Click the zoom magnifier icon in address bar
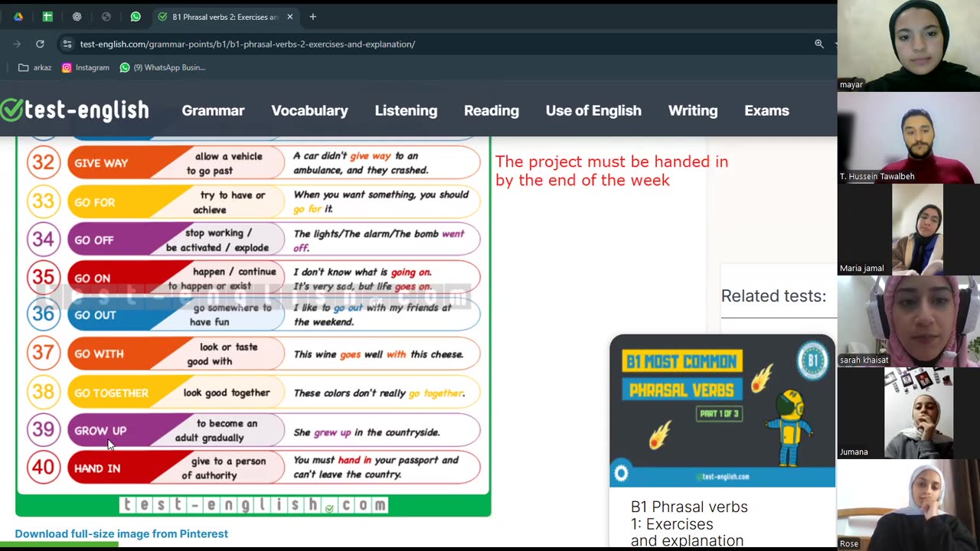 click(819, 44)
